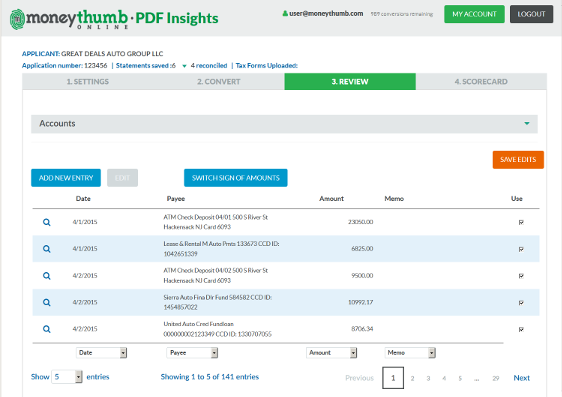
Task: Switch to the 1. Settings tab
Action: pyautogui.click(x=87, y=82)
